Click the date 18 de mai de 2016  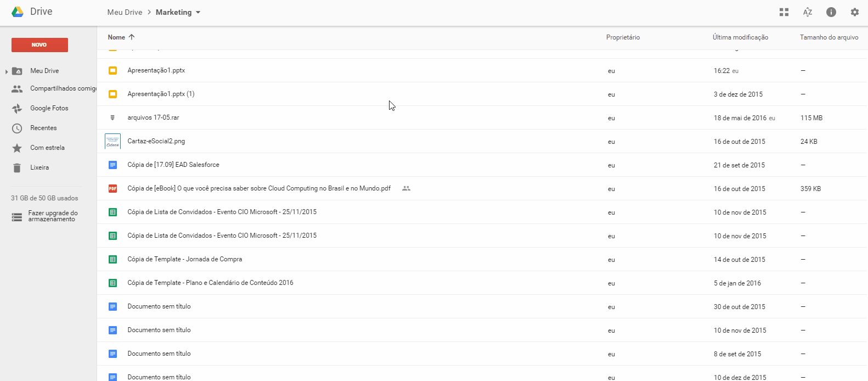click(740, 118)
